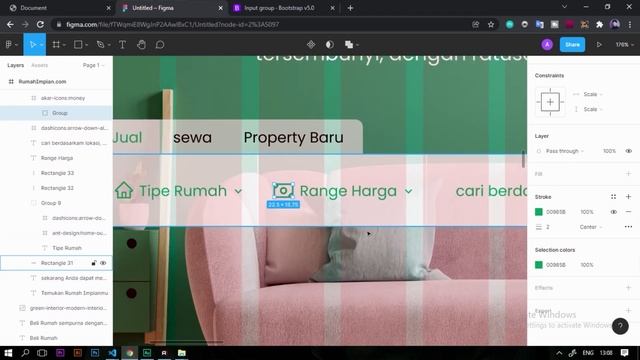Click the taskbar search icon
Viewport: 640px width, 360px height.
pyautogui.click(x=25, y=353)
